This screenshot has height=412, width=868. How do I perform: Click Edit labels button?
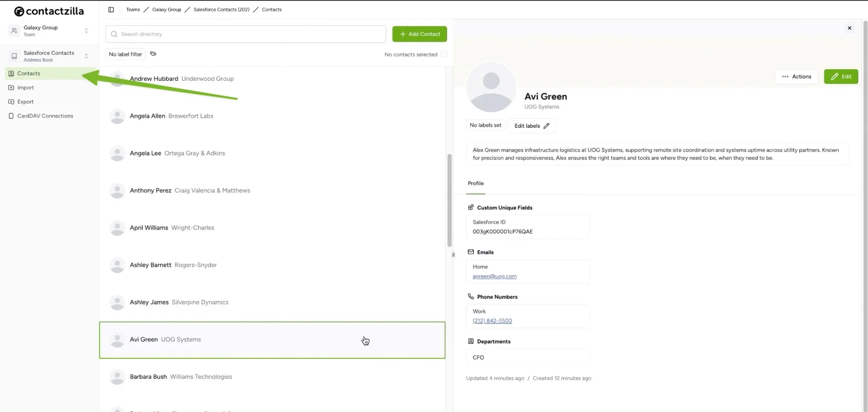(x=532, y=126)
